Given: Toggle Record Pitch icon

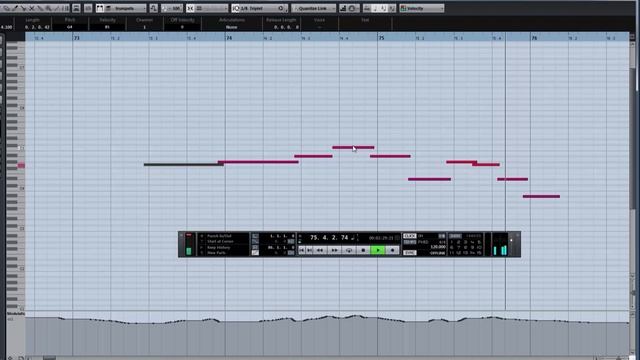Looking at the screenshot, I should coord(376,8).
